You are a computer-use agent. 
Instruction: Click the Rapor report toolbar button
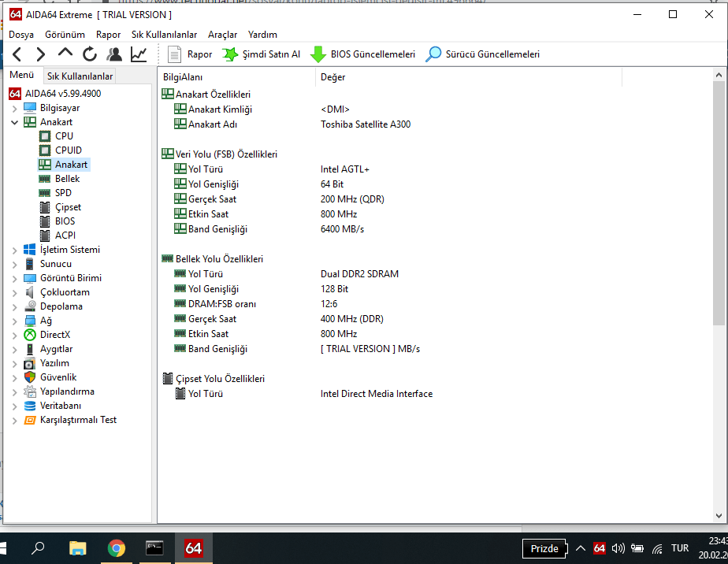coord(189,54)
